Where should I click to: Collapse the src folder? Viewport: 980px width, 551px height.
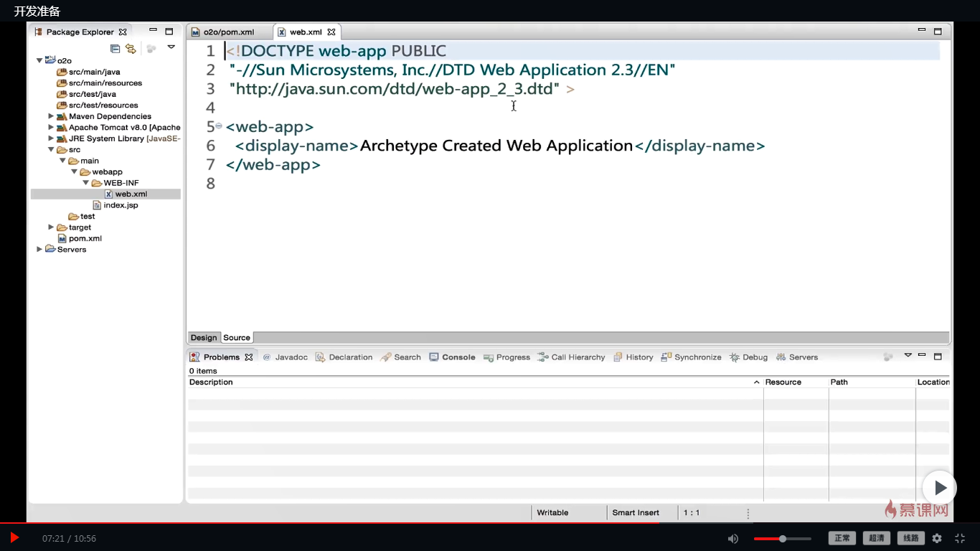point(51,150)
